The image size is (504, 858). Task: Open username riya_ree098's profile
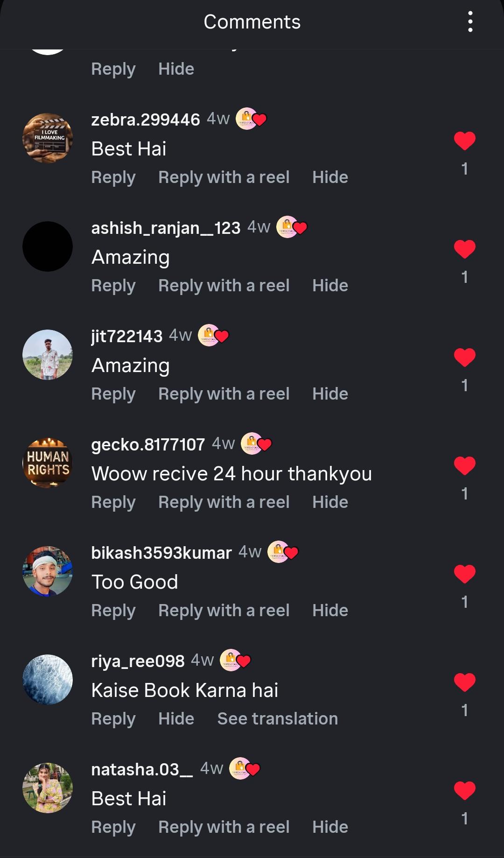[x=138, y=661]
